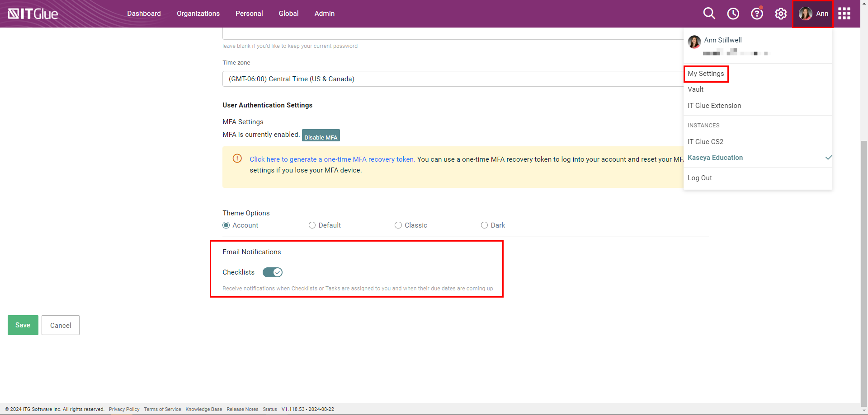Click Log Out in user menu
The width and height of the screenshot is (868, 415).
tap(700, 178)
